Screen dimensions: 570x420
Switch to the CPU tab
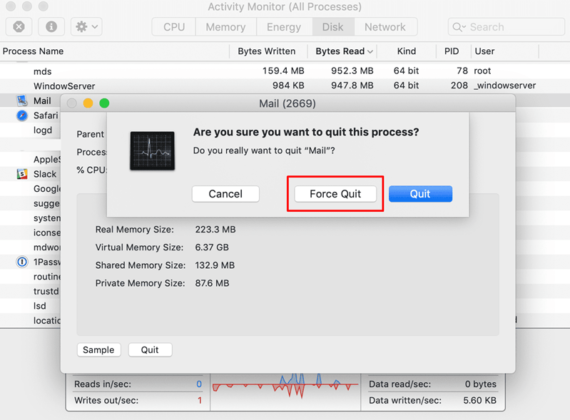(x=174, y=27)
